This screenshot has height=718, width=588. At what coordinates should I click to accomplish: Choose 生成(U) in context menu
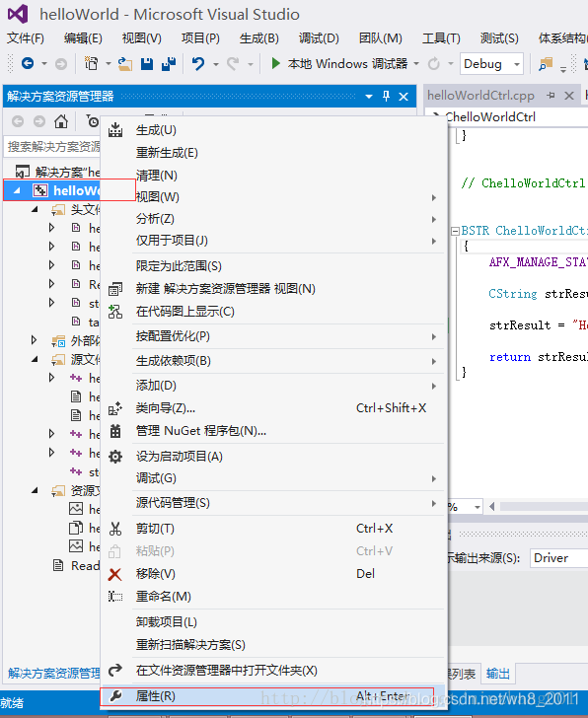click(x=273, y=130)
